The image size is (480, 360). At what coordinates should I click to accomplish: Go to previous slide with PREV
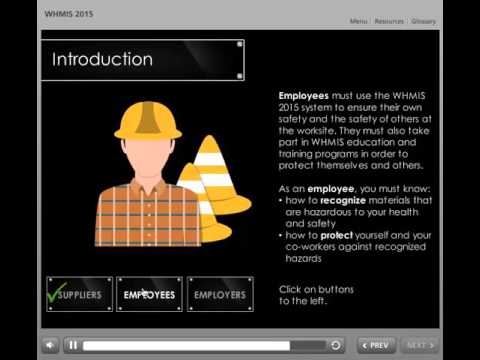pos(376,346)
